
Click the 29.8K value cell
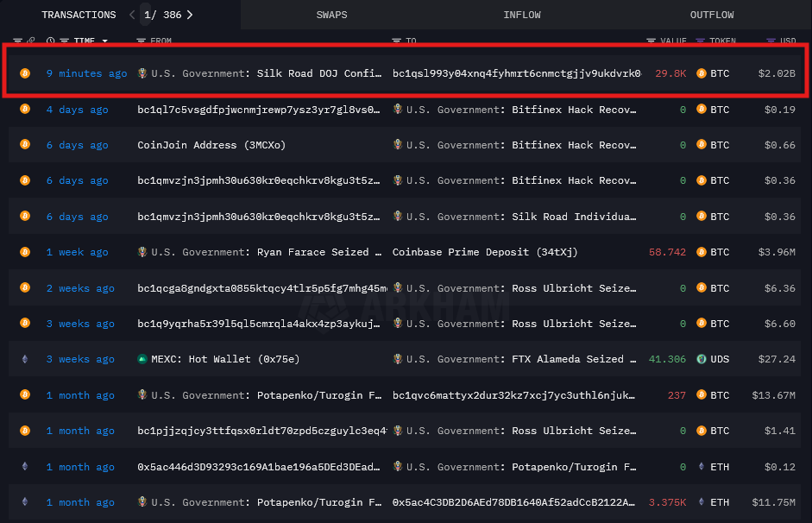[x=670, y=73]
